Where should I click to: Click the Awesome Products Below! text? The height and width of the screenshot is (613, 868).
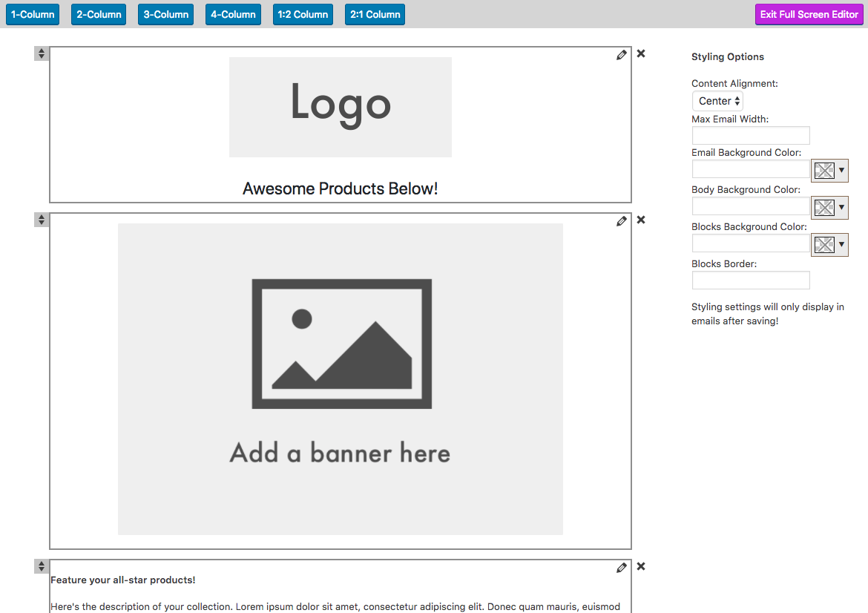(341, 189)
